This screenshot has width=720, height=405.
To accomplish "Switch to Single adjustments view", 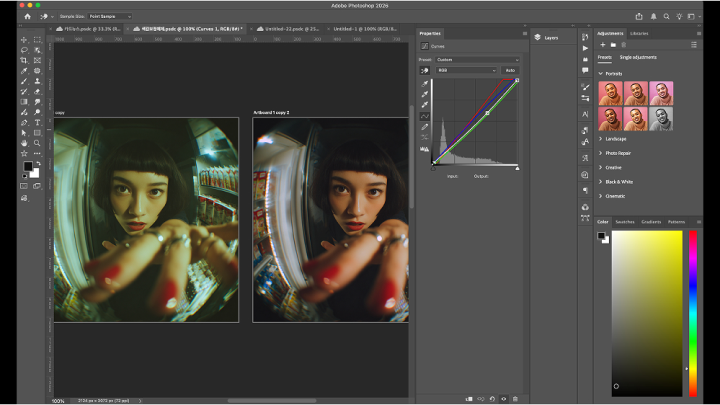I will click(639, 57).
